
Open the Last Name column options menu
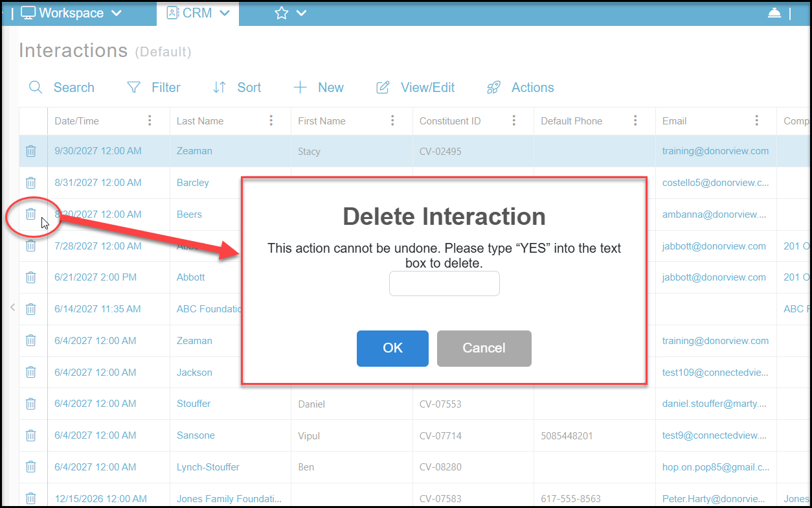(271, 121)
